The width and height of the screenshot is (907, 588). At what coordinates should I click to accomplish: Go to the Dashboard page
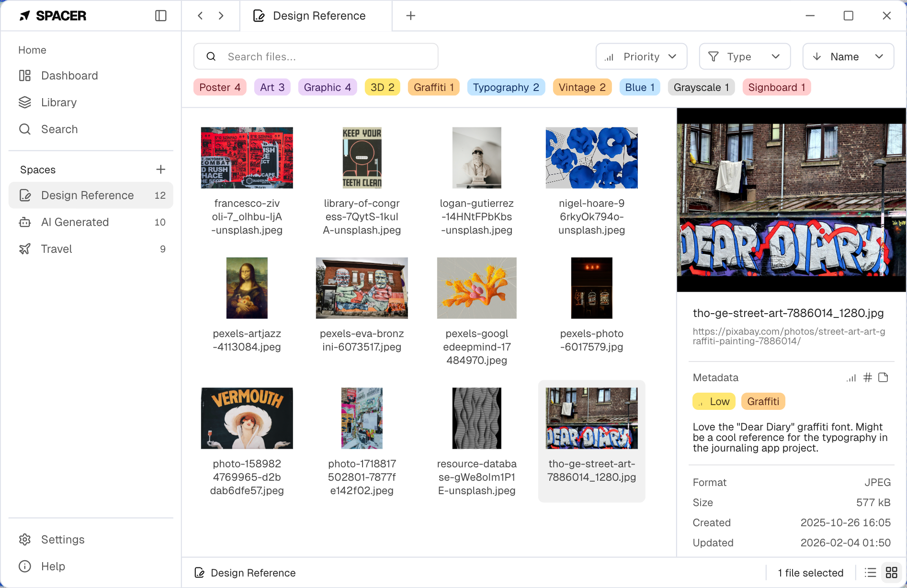coord(69,76)
